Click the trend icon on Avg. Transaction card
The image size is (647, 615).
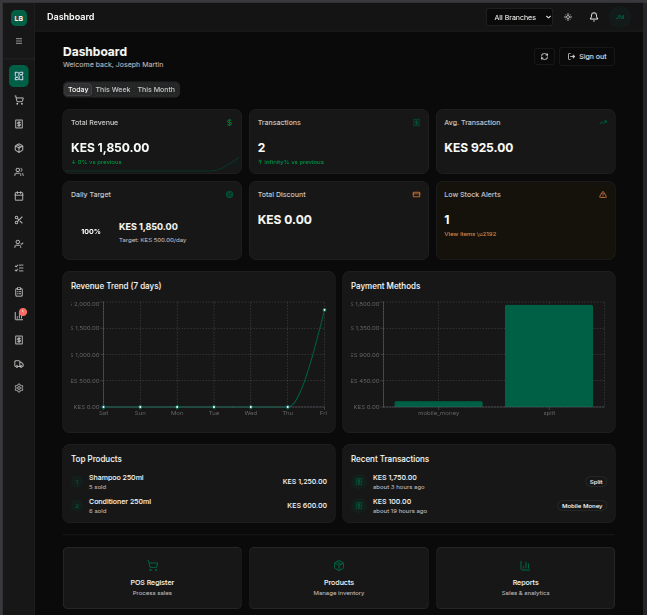pos(603,123)
